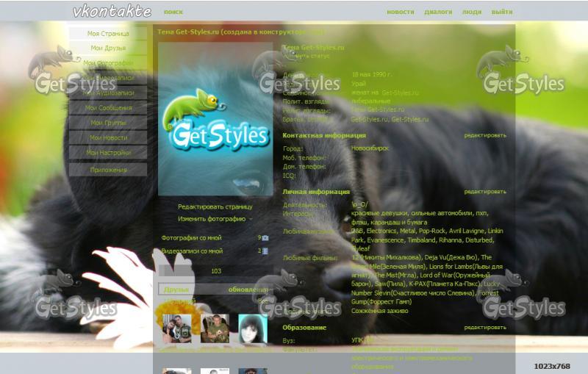
Task: Click the 'поиск' link in the header
Action: 173,12
